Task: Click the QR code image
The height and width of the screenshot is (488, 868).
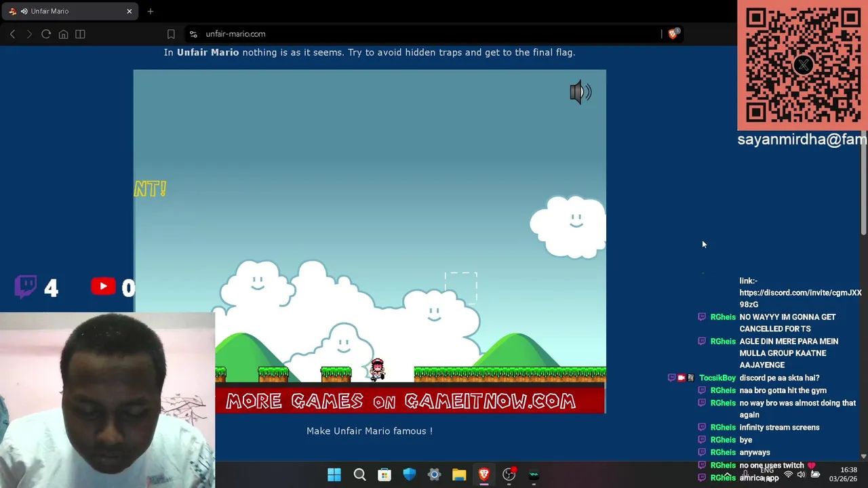Action: (803, 66)
